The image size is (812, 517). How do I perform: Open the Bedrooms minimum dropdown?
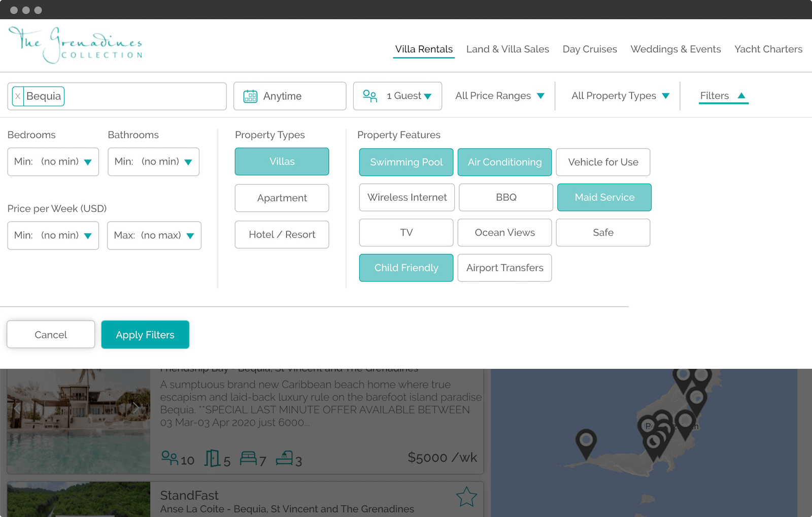pyautogui.click(x=53, y=162)
